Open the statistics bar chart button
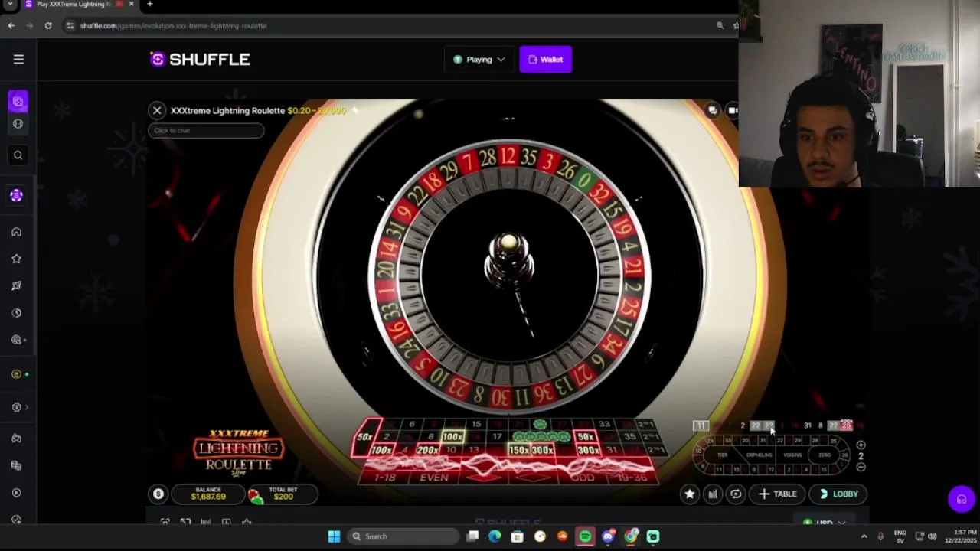Image resolution: width=980 pixels, height=551 pixels. (x=712, y=494)
